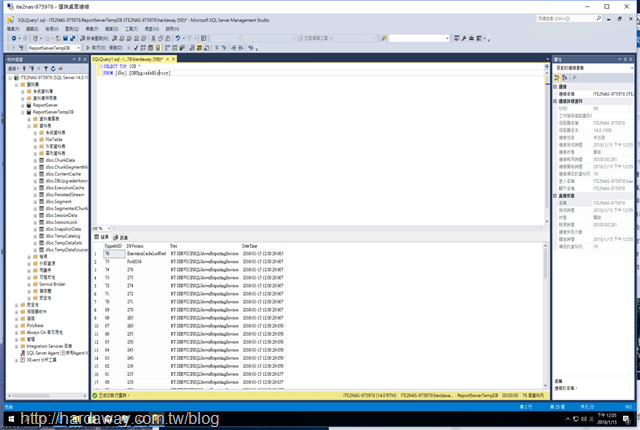Click the Open File folder icon
Viewport: 640px width, 430px height.
click(58, 38)
